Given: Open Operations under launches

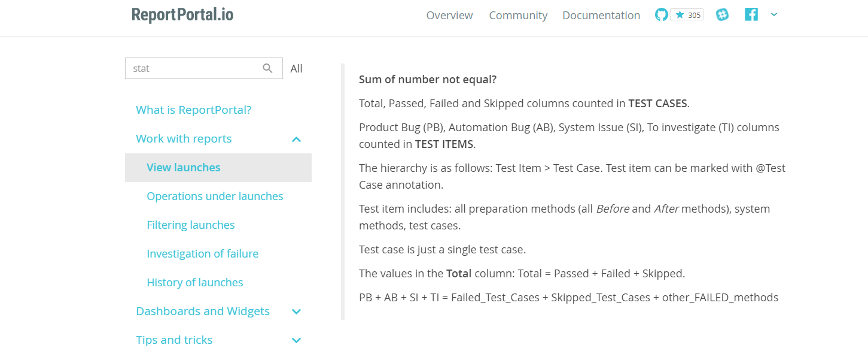Looking at the screenshot, I should click(215, 196).
